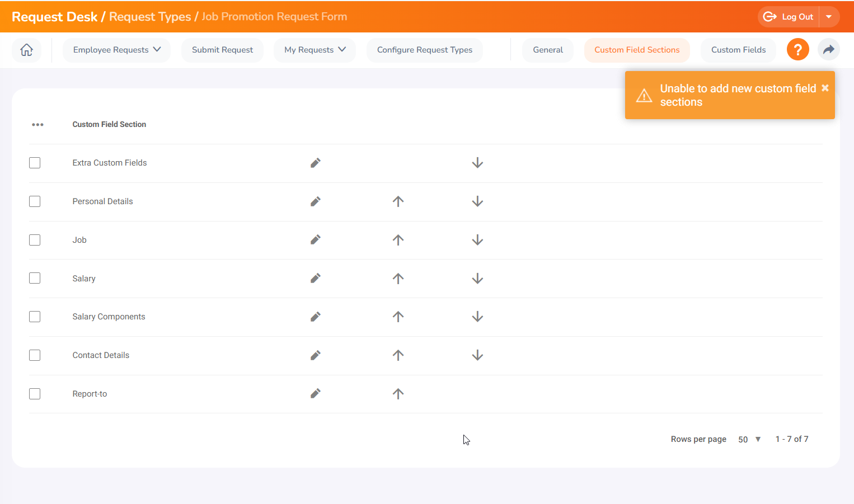Select the Report-to checkbox
Viewport: 854px width, 504px height.
(x=34, y=393)
